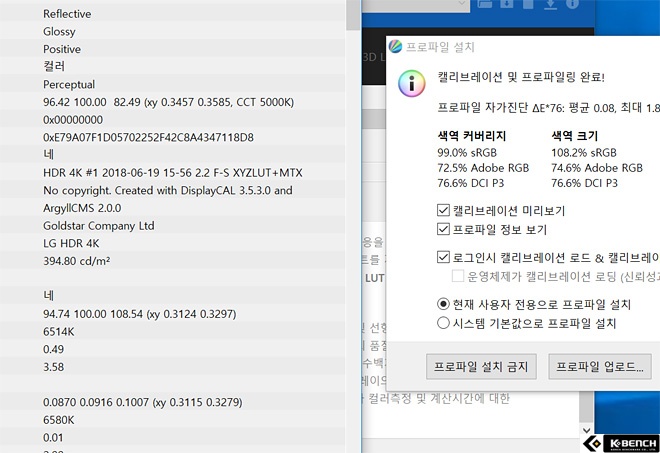Image resolution: width=660 pixels, height=453 pixels.
Task: Click the 0.0870 0.0916 0.1007 black point row
Action: [x=173, y=402]
